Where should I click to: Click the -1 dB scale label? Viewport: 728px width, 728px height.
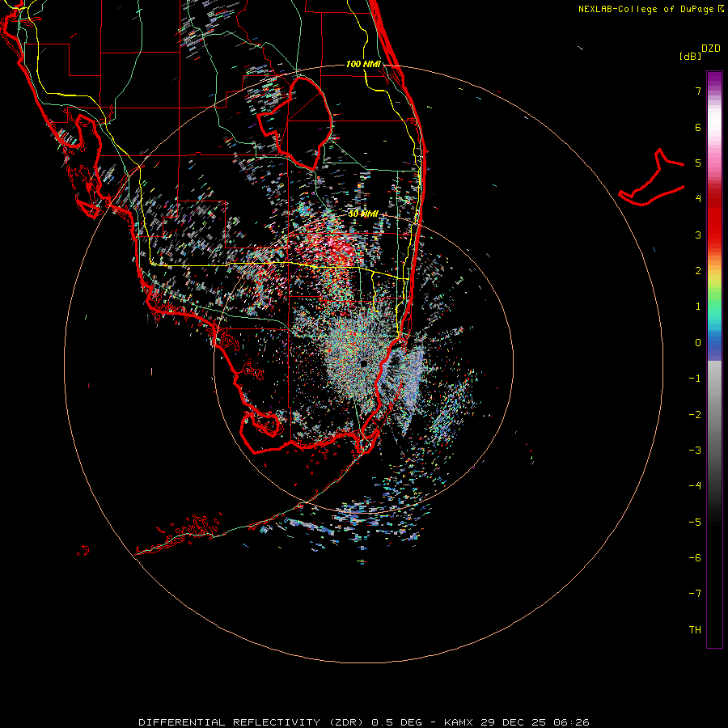(695, 379)
